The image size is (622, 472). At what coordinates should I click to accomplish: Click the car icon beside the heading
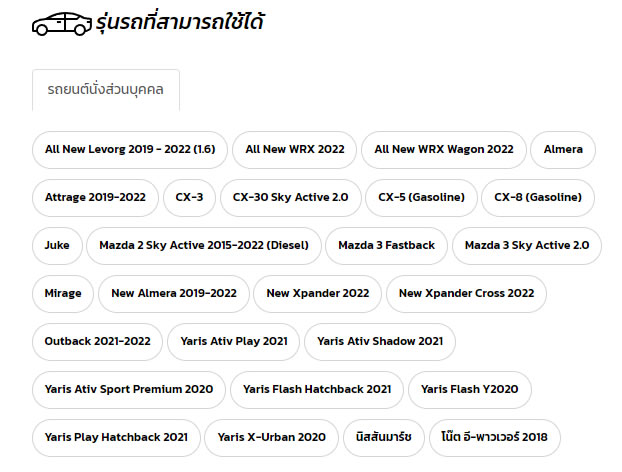click(63, 24)
